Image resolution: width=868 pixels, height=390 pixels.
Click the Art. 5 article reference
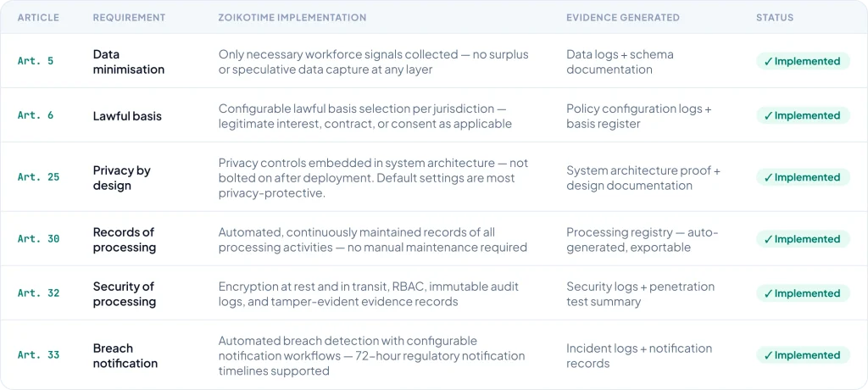[x=36, y=61]
